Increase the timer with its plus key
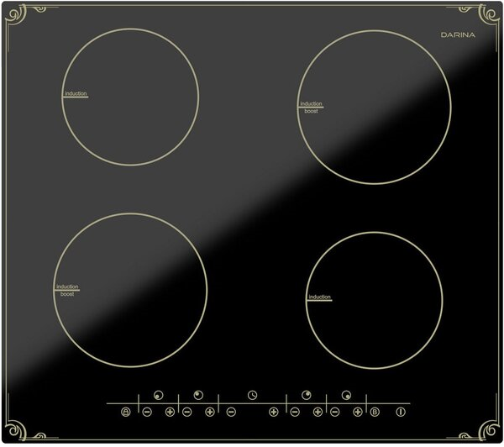The height and width of the screenshot is (447, 504). click(x=274, y=412)
